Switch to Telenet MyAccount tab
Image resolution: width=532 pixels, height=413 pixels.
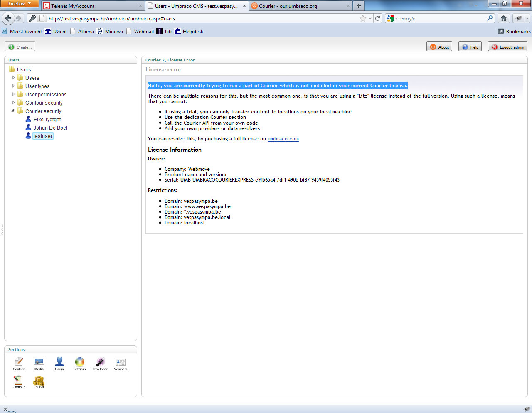click(92, 6)
